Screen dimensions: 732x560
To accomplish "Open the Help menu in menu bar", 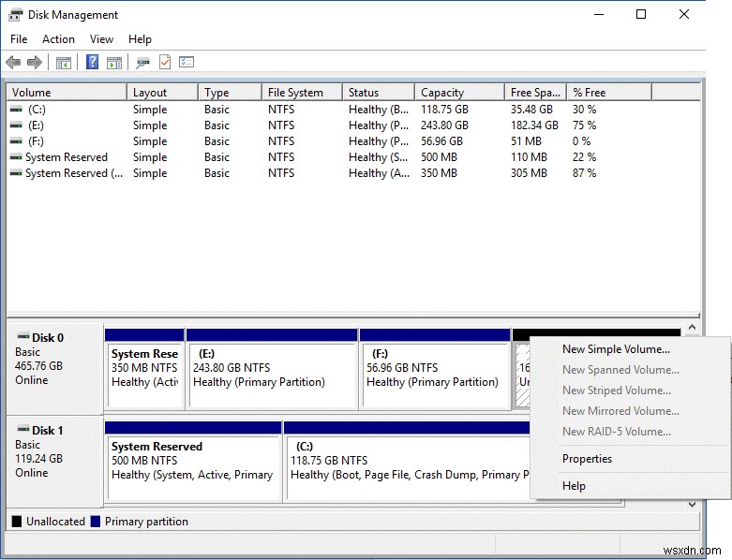I will [x=140, y=39].
